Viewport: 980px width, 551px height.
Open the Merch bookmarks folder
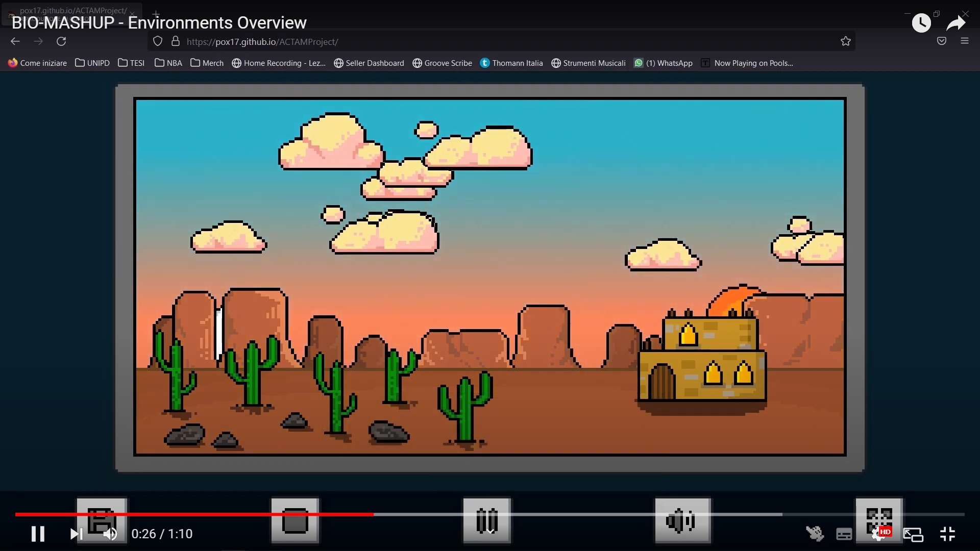207,63
